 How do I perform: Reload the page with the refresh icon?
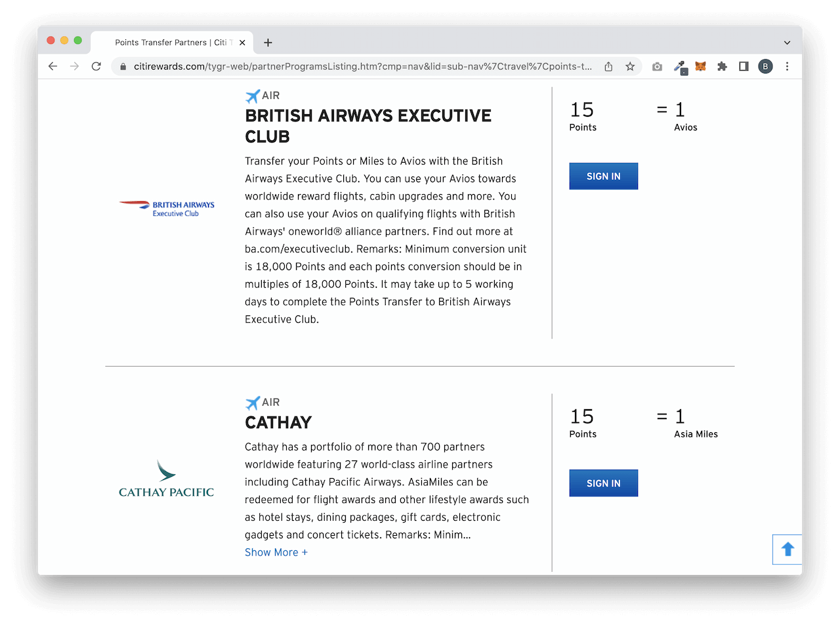[96, 66]
